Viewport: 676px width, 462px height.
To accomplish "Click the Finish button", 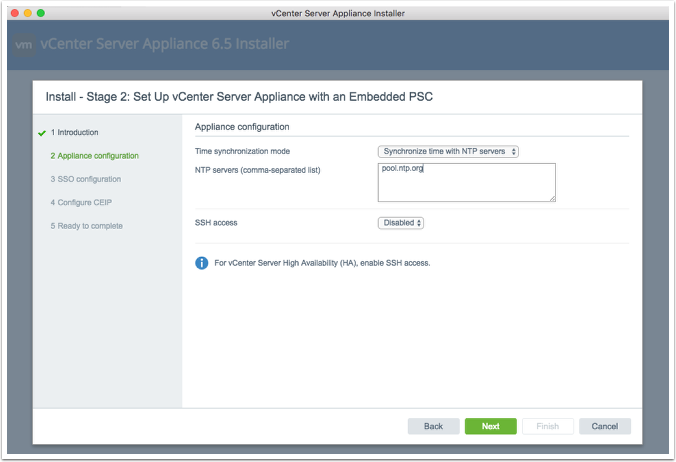I will point(547,426).
